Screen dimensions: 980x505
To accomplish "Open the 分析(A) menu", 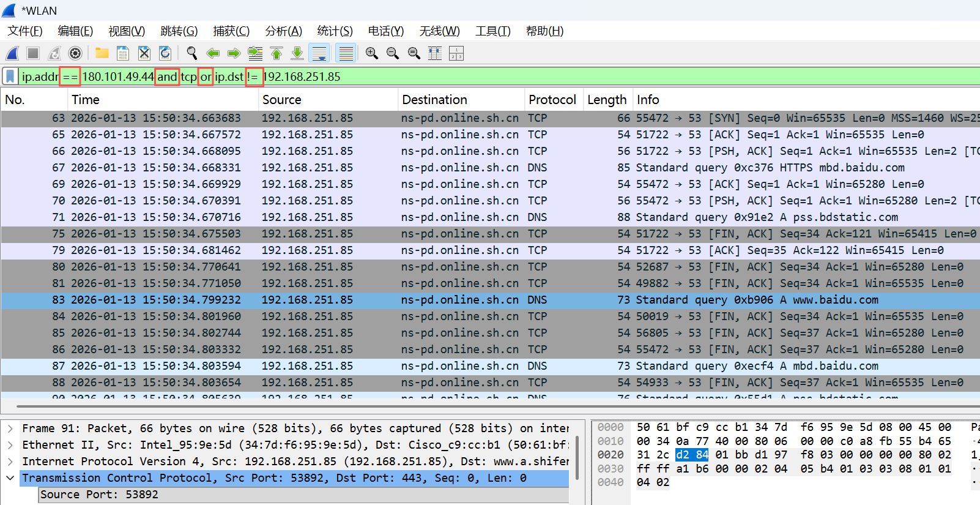I will coord(283,31).
